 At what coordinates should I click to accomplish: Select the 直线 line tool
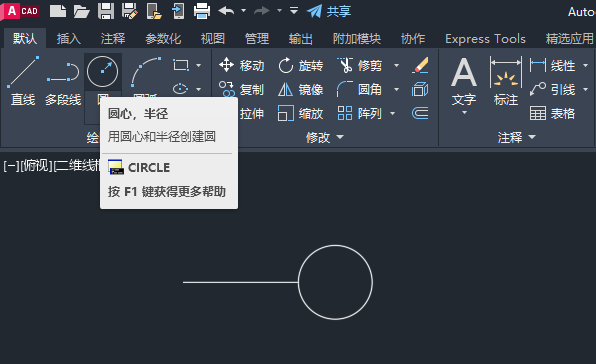[23, 81]
